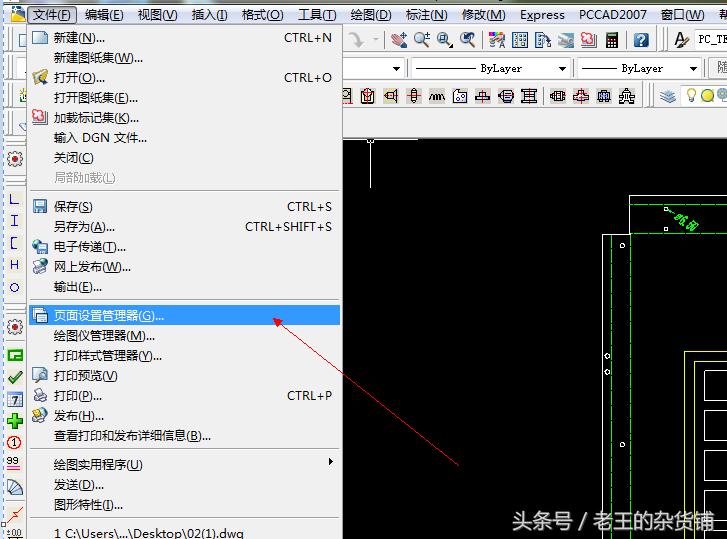727x539 pixels.
Task: Choose 打印预览(V) menu entry
Action: 184,375
